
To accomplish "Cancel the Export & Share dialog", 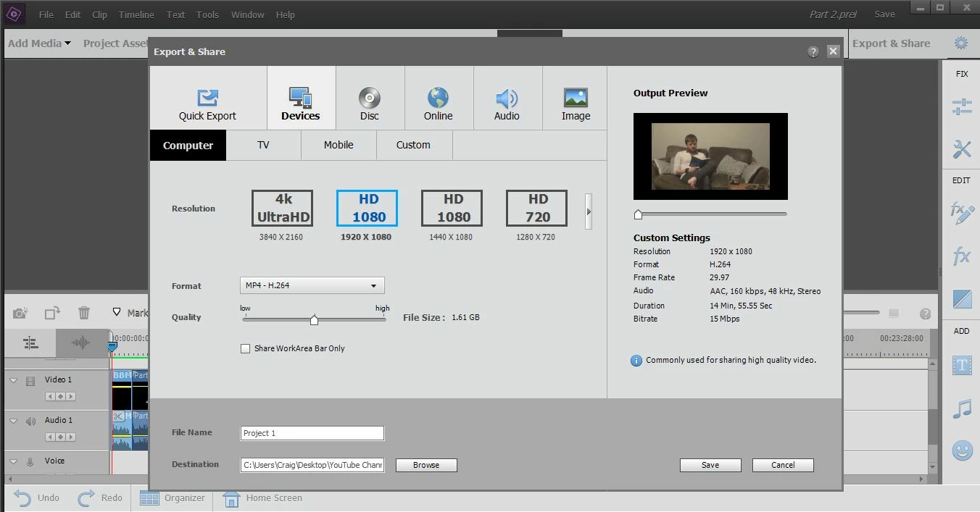I will click(783, 465).
